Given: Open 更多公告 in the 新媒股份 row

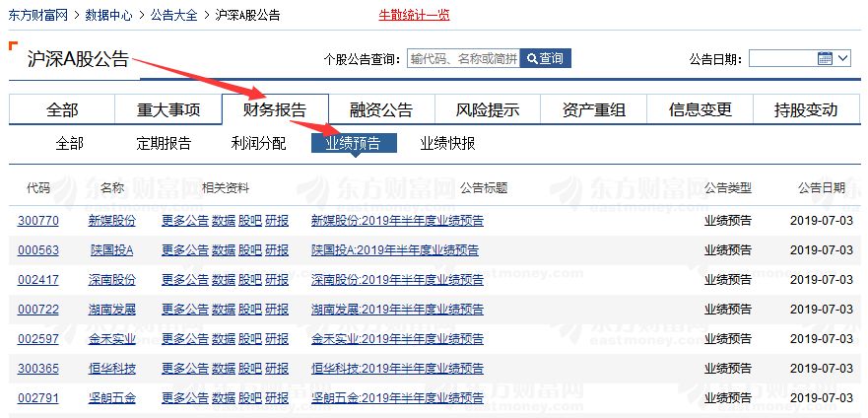Looking at the screenshot, I should (185, 221).
